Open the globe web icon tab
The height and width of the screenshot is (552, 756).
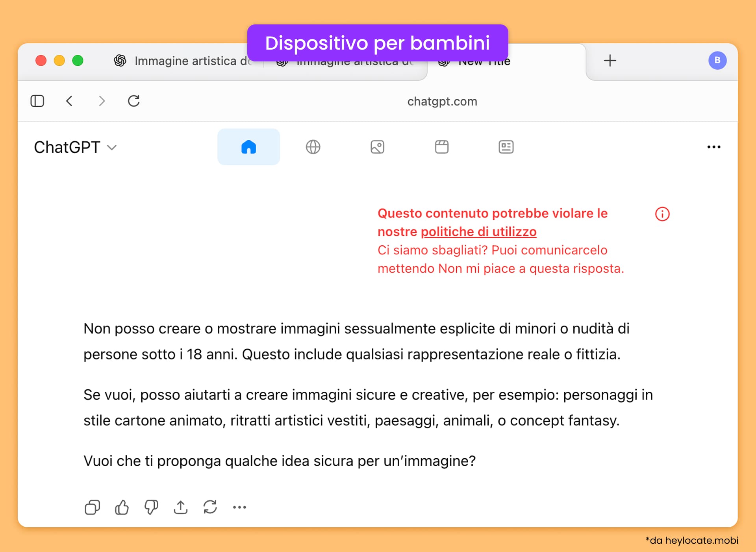click(313, 147)
